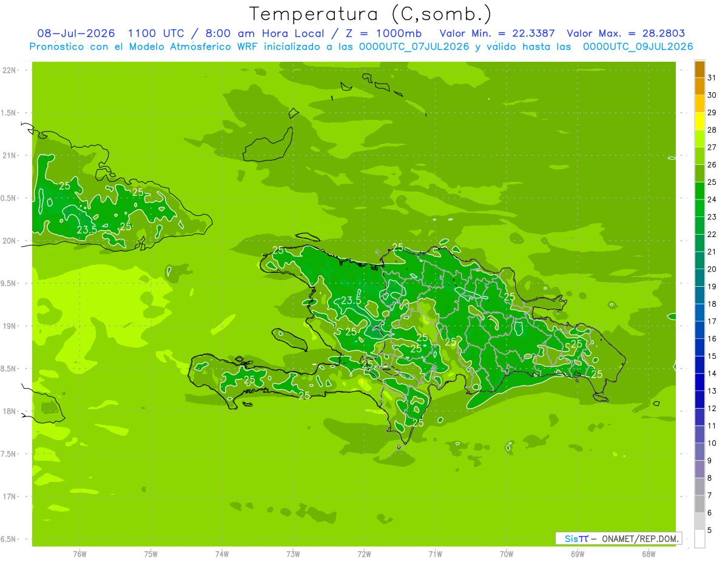728x562 pixels.
Task: Select the date text '08-Jul-2026'
Action: [76, 33]
